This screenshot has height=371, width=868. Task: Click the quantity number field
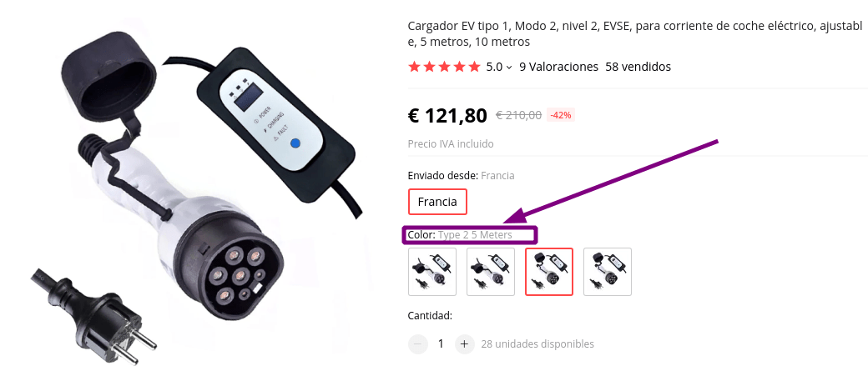[x=441, y=344]
